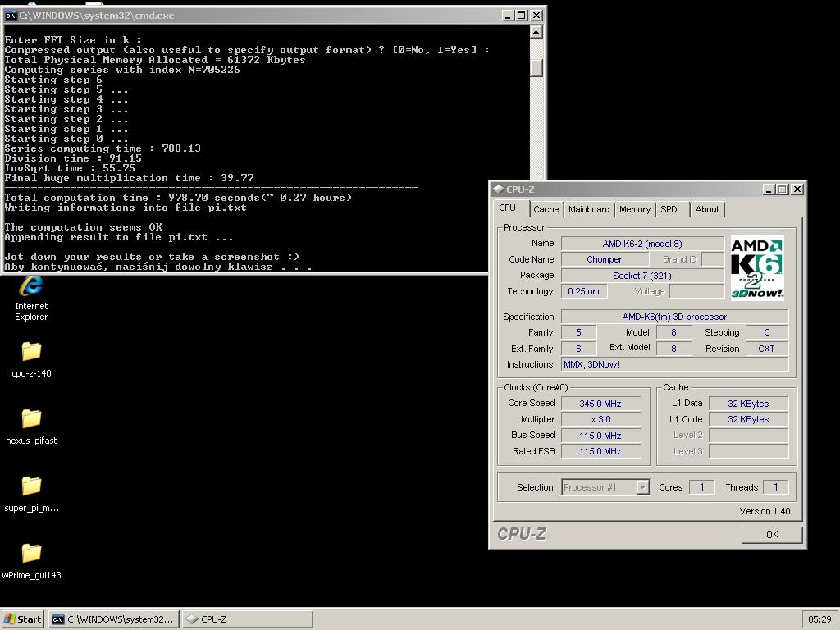Close the cmd.exe window
Image resolution: width=840 pixels, height=630 pixels.
536,16
